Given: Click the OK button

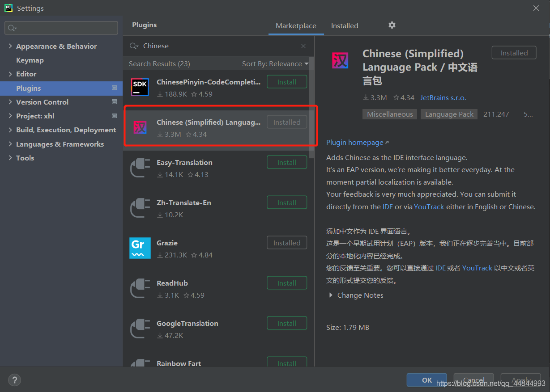Looking at the screenshot, I should pos(426,380).
